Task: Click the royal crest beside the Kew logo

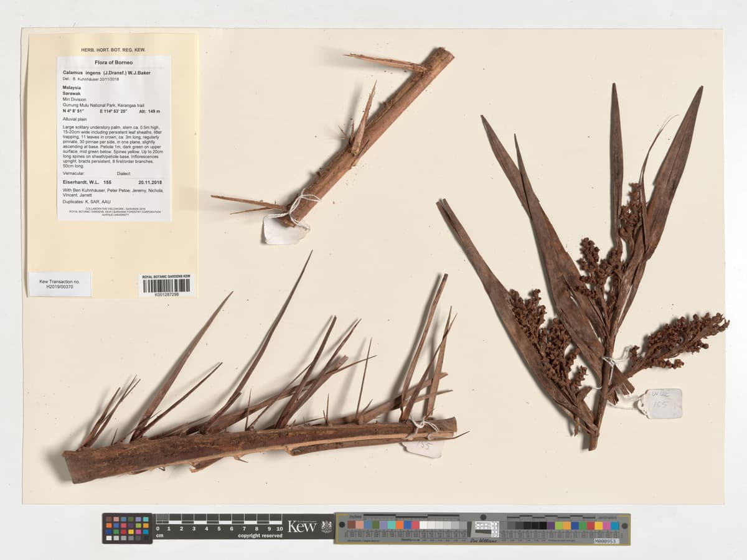Action: click(326, 526)
